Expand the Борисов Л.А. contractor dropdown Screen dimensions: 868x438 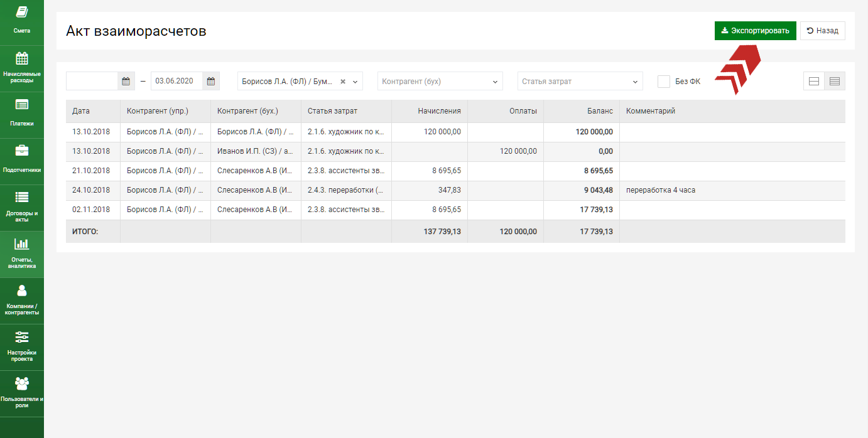pyautogui.click(x=356, y=82)
